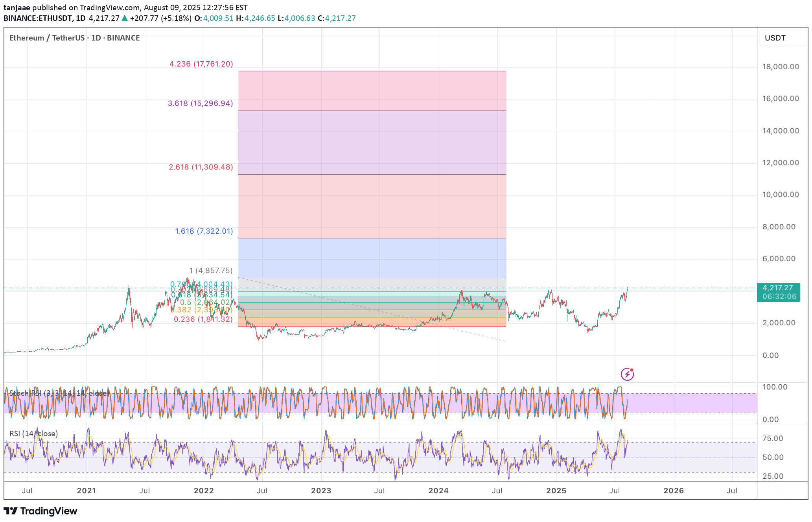
Task: Click the 75.00 RSI axis level
Action: pyautogui.click(x=773, y=438)
